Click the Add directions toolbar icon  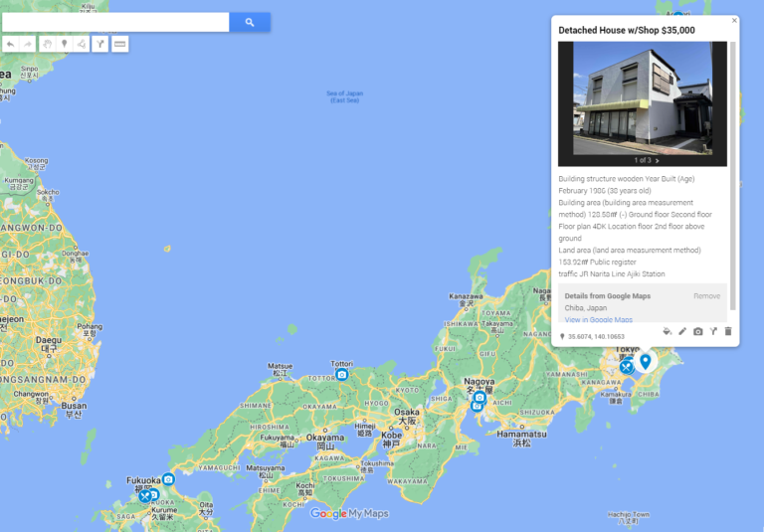(x=100, y=44)
